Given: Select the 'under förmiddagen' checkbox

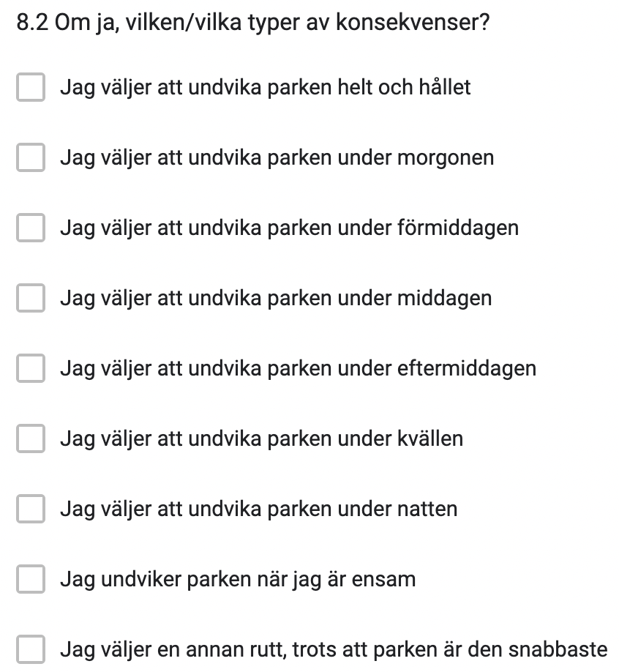Looking at the screenshot, I should coord(31,228).
